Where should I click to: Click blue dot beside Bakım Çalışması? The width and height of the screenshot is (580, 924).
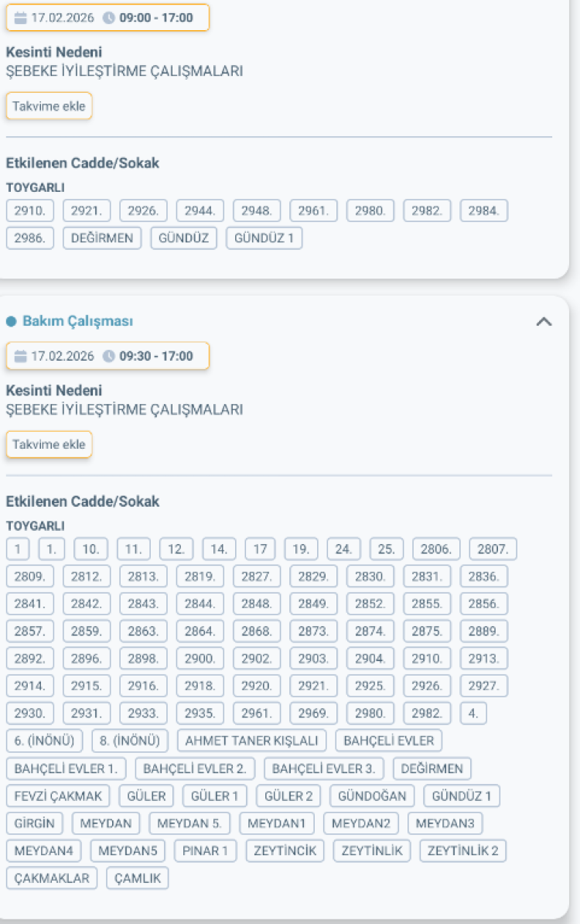(11, 321)
